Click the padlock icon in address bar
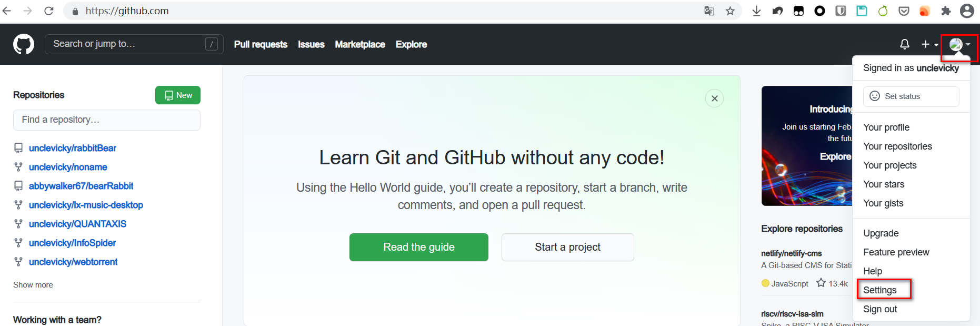This screenshot has width=980, height=326. (x=75, y=11)
